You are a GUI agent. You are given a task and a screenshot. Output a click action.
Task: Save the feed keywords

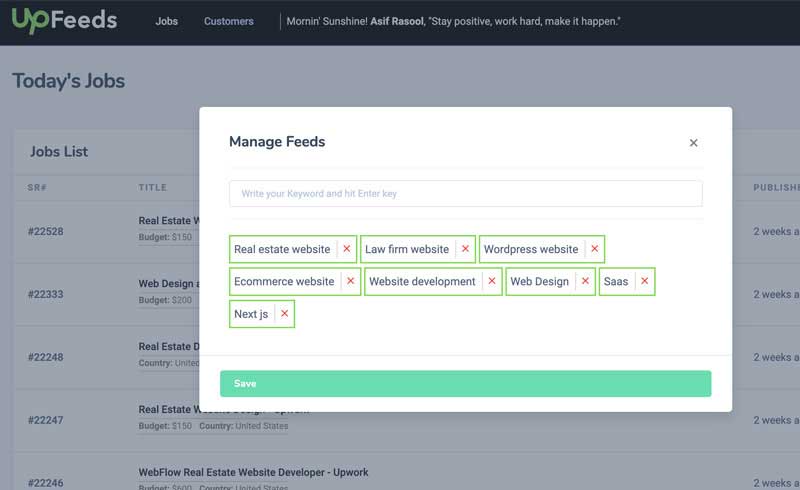tap(465, 384)
